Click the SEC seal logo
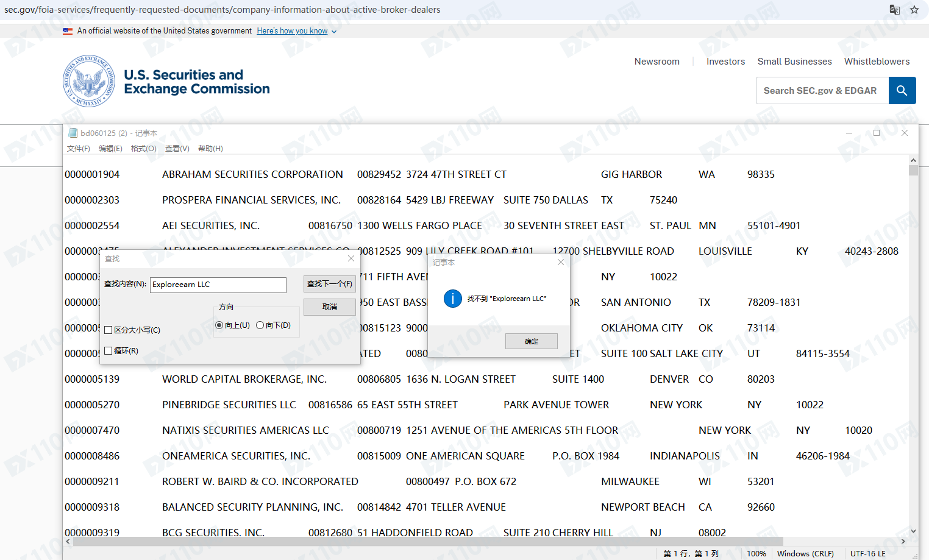This screenshot has height=560, width=929. (x=89, y=81)
